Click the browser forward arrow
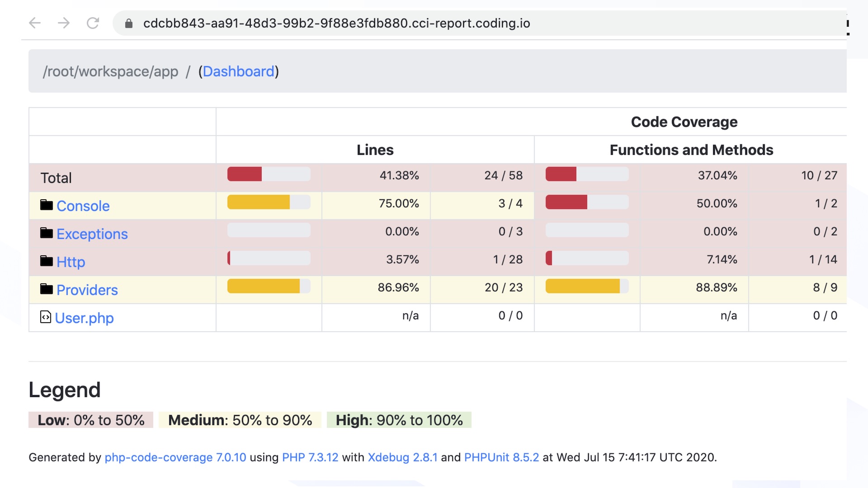This screenshot has width=868, height=488. [64, 23]
